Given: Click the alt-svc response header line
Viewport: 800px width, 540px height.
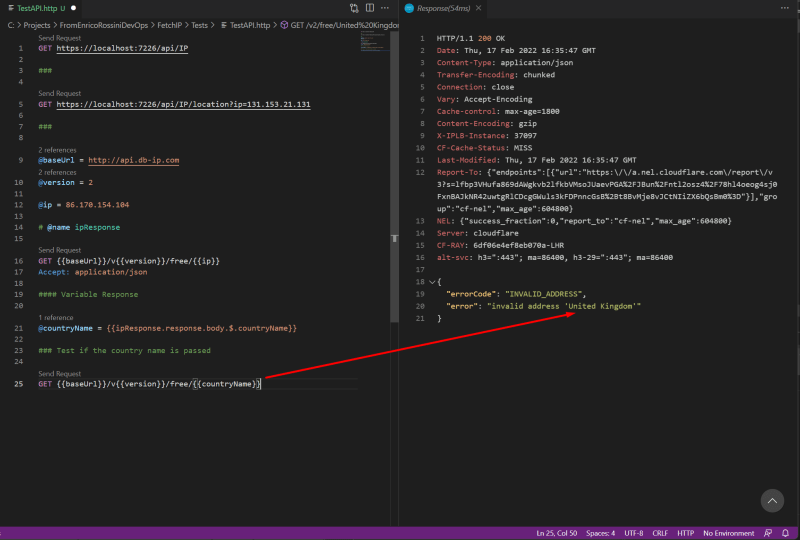Looking at the screenshot, I should [555, 258].
